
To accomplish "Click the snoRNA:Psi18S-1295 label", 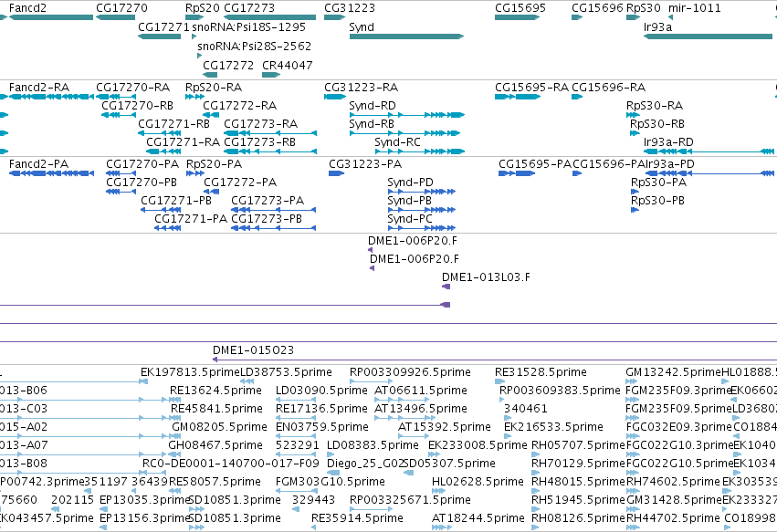I will click(x=248, y=27).
